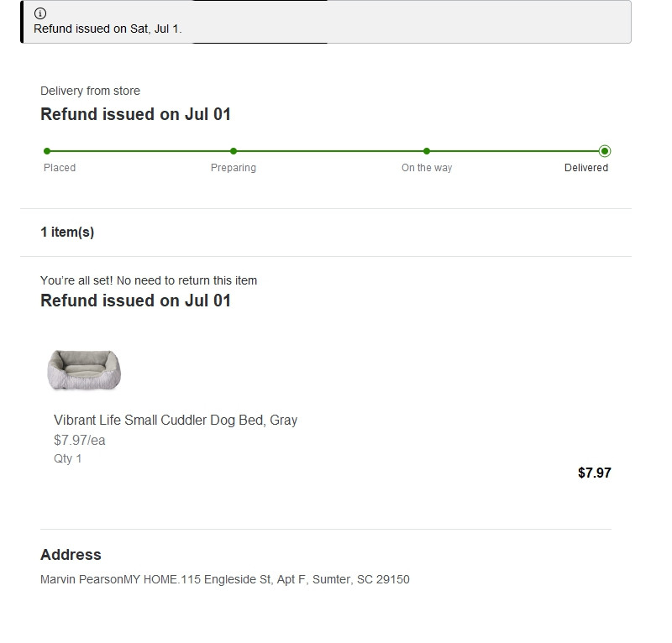Image resolution: width=672 pixels, height=643 pixels.
Task: Click the Delivered step label
Action: [586, 168]
